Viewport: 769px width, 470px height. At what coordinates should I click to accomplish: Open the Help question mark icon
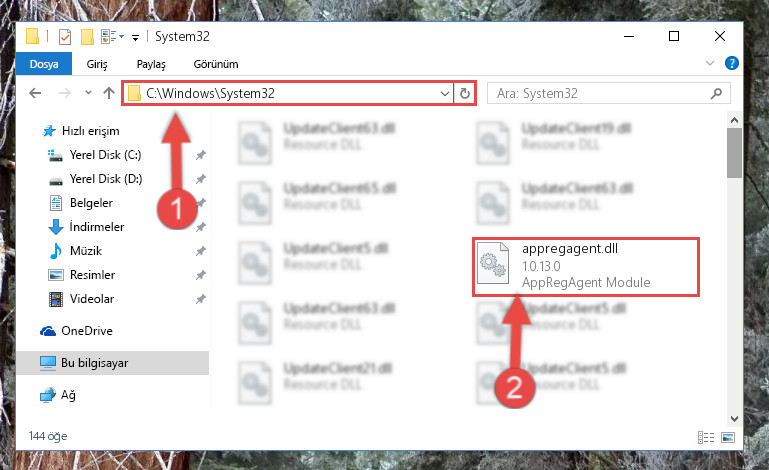pos(731,63)
